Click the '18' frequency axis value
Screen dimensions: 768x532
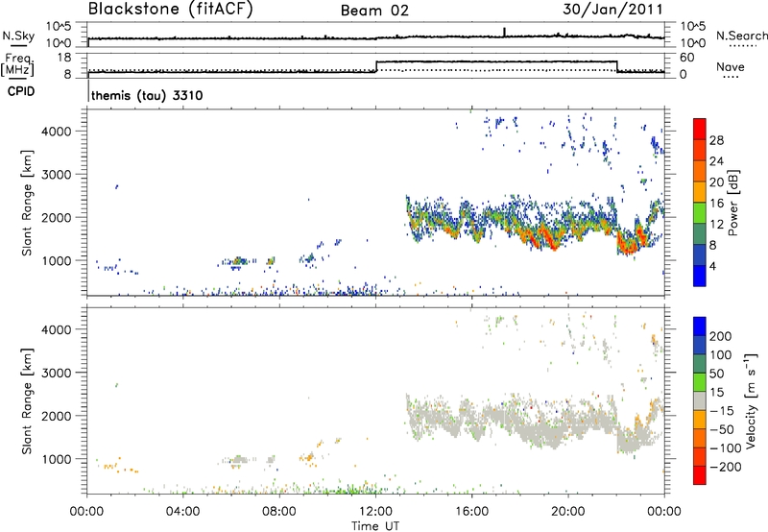(63, 58)
